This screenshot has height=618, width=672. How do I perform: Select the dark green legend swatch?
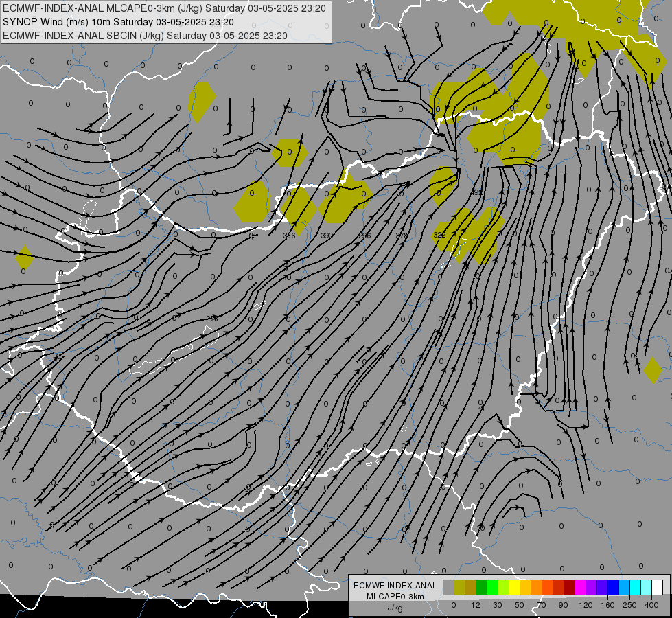point(482,588)
